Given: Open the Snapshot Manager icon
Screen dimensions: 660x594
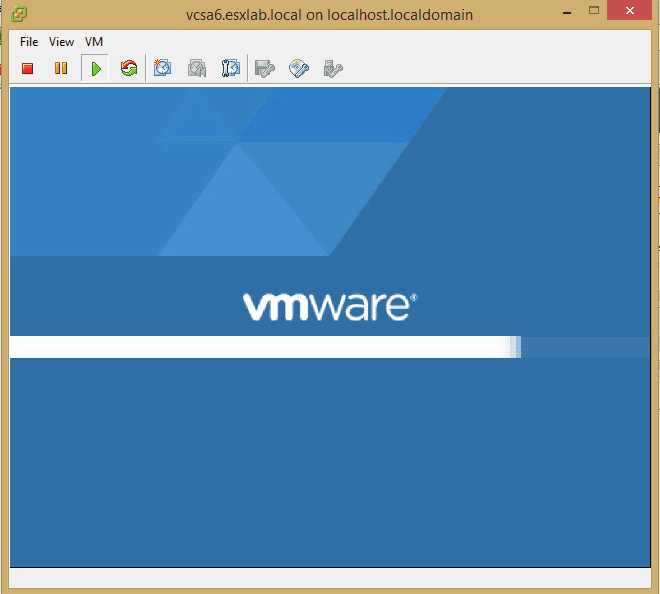Looking at the screenshot, I should (x=231, y=68).
